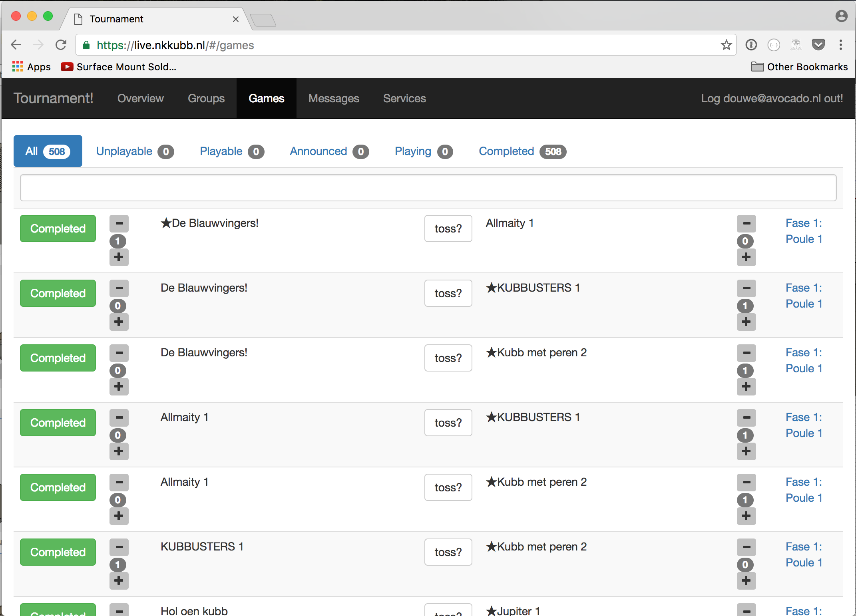
Task: Click the search input field to filter games
Action: click(x=428, y=187)
